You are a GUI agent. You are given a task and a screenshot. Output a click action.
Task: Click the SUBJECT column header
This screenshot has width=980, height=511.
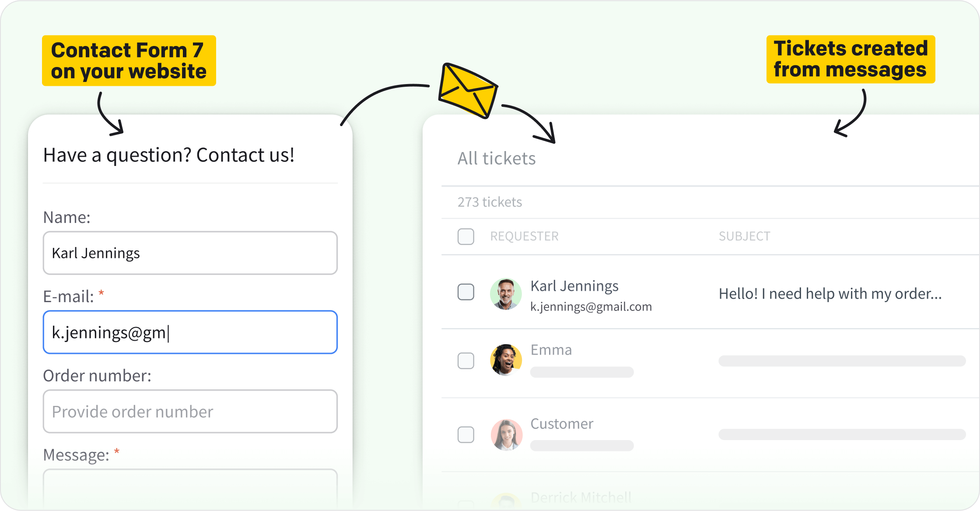(744, 236)
